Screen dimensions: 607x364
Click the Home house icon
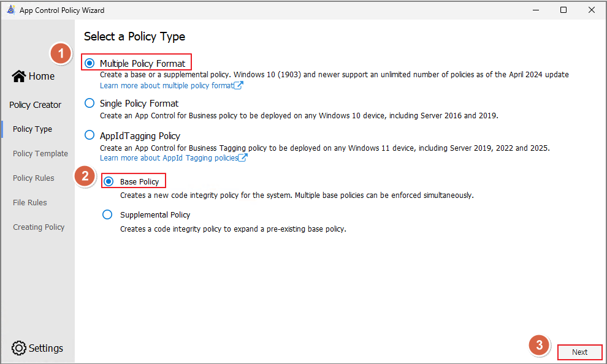point(18,76)
